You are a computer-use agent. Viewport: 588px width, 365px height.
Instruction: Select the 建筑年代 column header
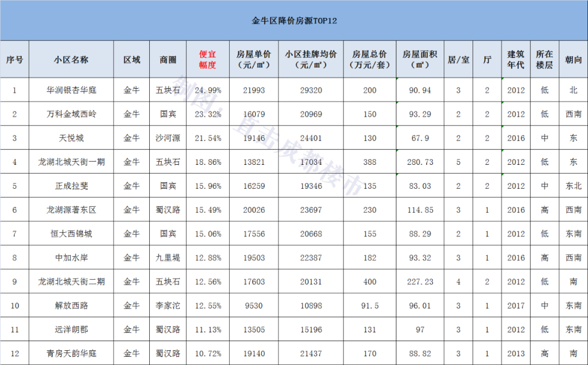pos(516,60)
